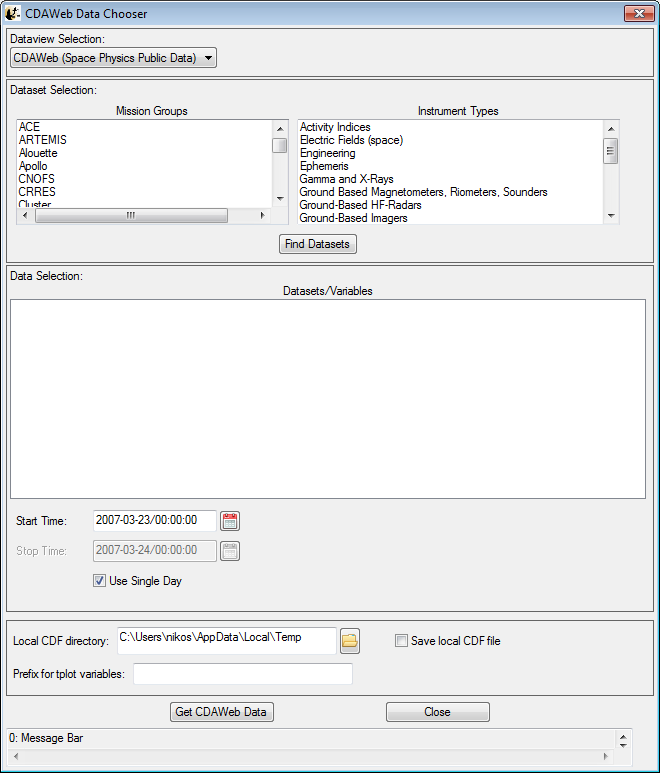660x773 pixels.
Task: Select Gamma and X-Rays instrument type
Action: point(347,179)
